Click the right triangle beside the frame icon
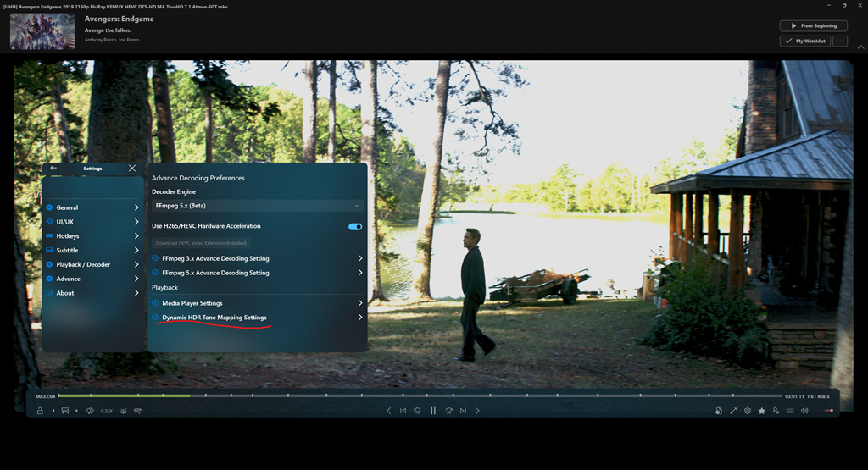This screenshot has height=470, width=868. tap(76, 411)
